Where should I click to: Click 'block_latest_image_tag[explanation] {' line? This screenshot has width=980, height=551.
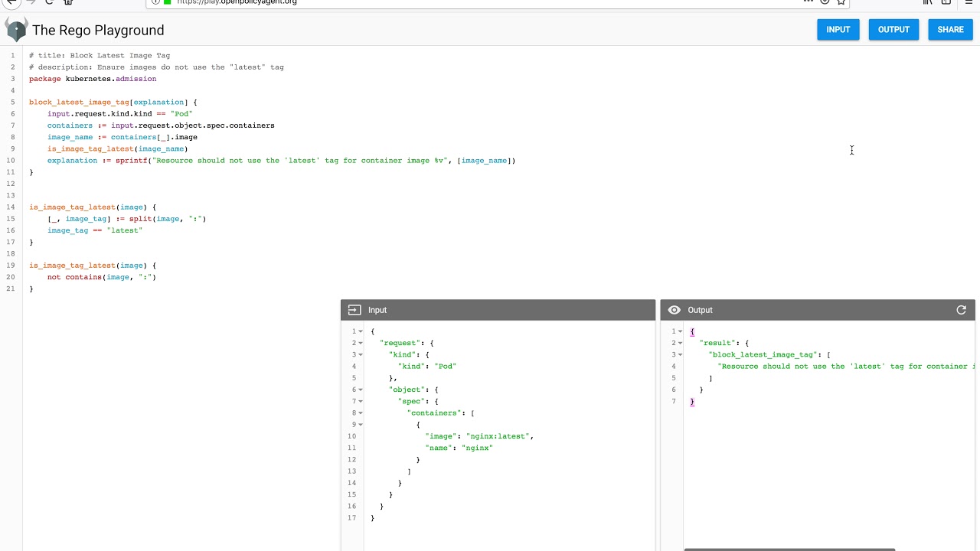point(113,103)
